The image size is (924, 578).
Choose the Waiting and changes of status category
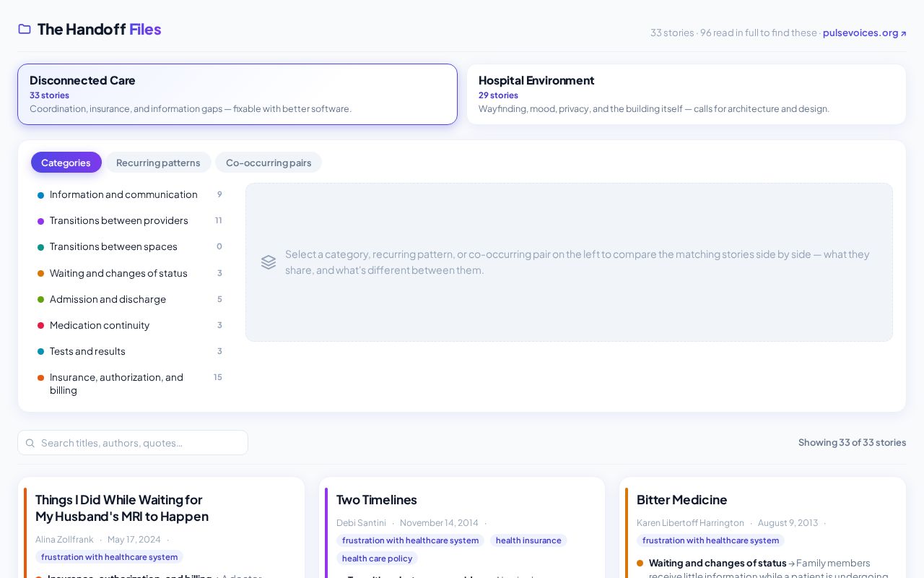[130, 273]
